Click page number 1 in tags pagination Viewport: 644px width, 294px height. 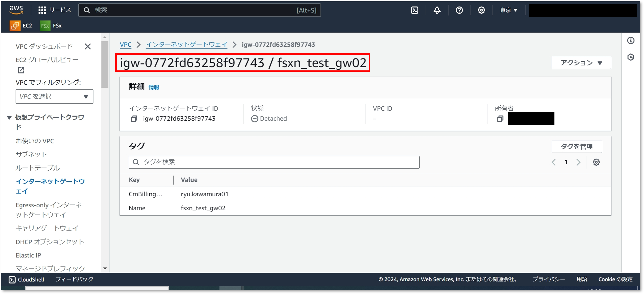[566, 162]
